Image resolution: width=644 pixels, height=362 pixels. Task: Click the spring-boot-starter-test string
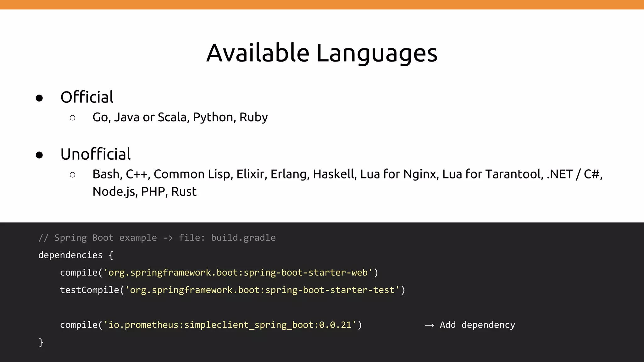(262, 290)
